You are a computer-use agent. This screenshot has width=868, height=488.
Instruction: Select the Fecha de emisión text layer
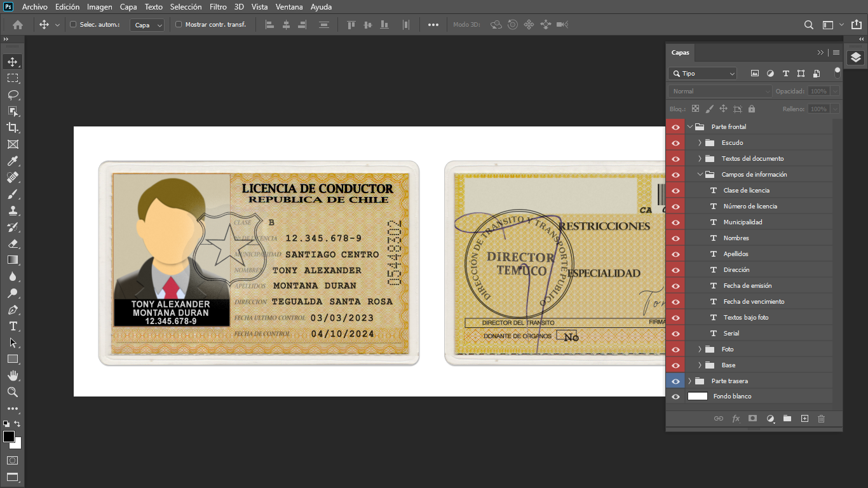click(x=747, y=286)
